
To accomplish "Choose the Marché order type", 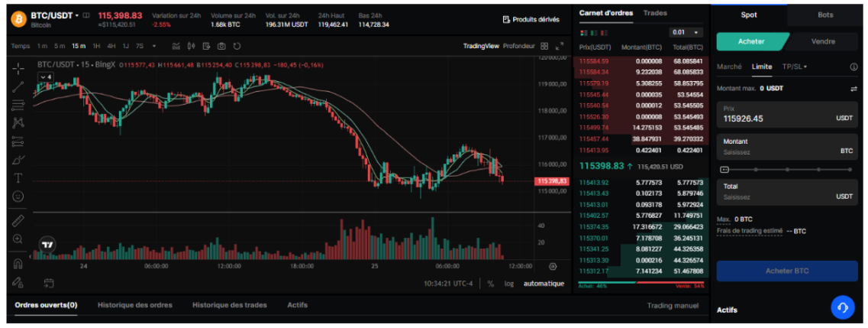I will (729, 67).
